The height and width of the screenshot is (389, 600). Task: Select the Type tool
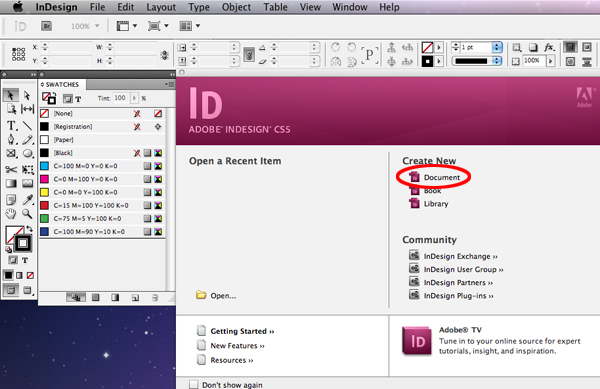(11, 125)
